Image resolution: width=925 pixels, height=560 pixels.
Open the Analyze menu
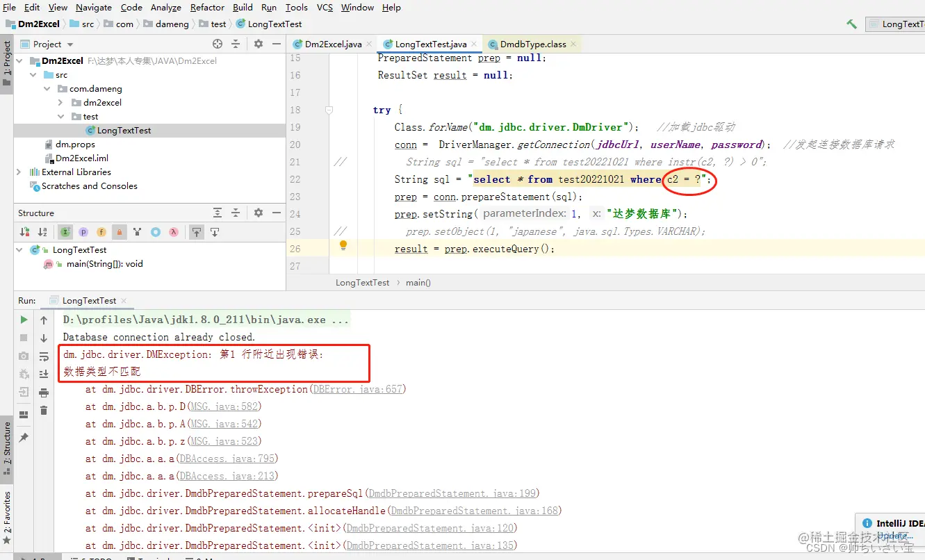click(x=165, y=7)
